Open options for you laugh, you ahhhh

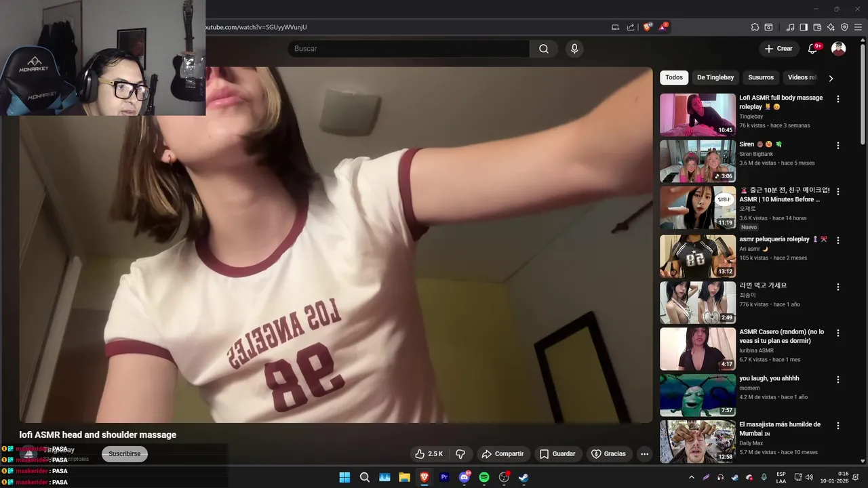tap(838, 380)
